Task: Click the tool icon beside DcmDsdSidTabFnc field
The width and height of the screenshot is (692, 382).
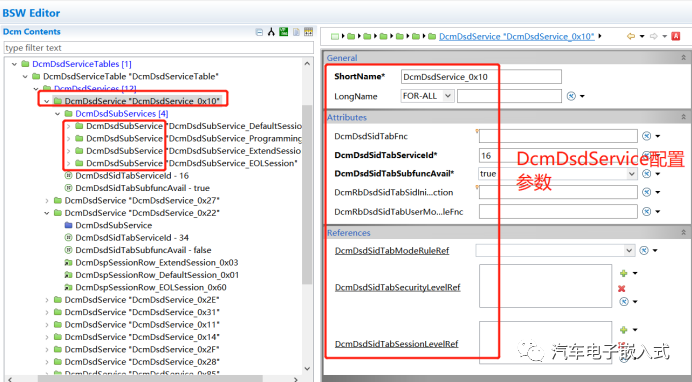Action: (x=647, y=136)
